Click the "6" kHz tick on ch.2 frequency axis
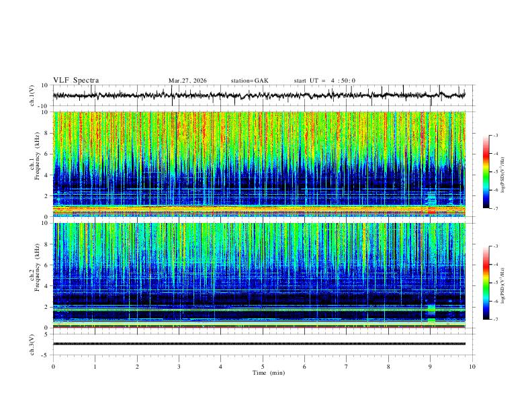This screenshot has height=411, width=532. click(46, 265)
